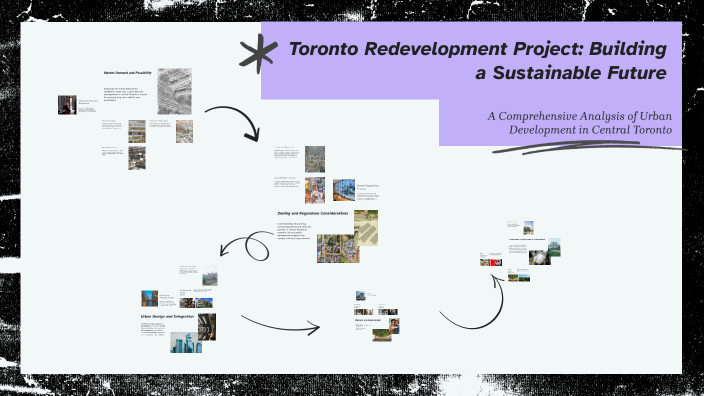Select the grayscale aerial photo beside Market Demand
This screenshot has width=704, height=396.
click(x=175, y=91)
